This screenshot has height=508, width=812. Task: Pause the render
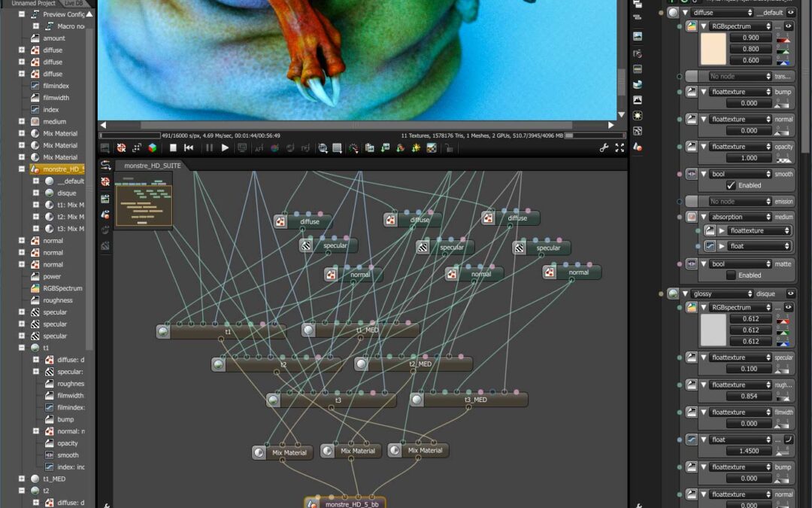coord(209,148)
